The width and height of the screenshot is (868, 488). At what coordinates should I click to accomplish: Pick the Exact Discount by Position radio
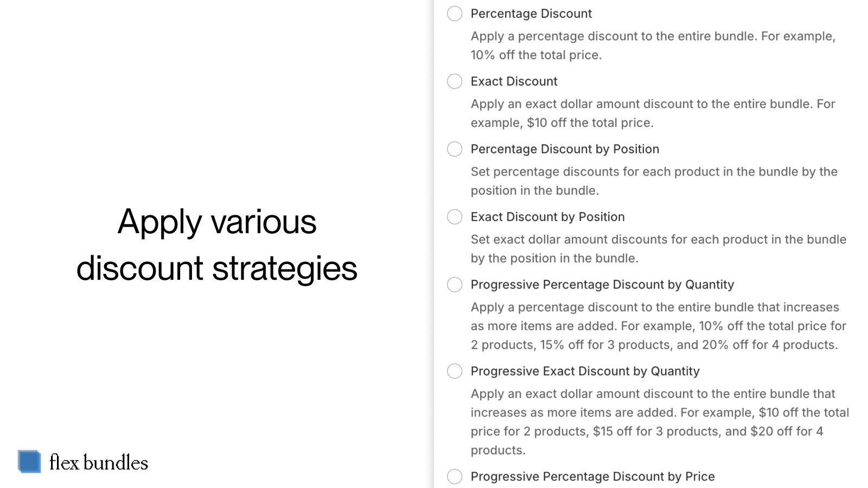[x=455, y=217]
